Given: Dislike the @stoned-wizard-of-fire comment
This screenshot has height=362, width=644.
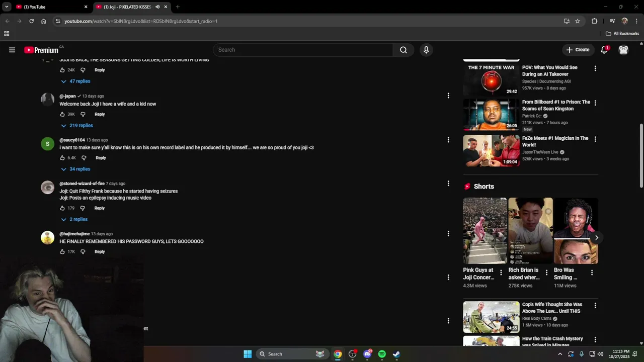Looking at the screenshot, I should (83, 208).
